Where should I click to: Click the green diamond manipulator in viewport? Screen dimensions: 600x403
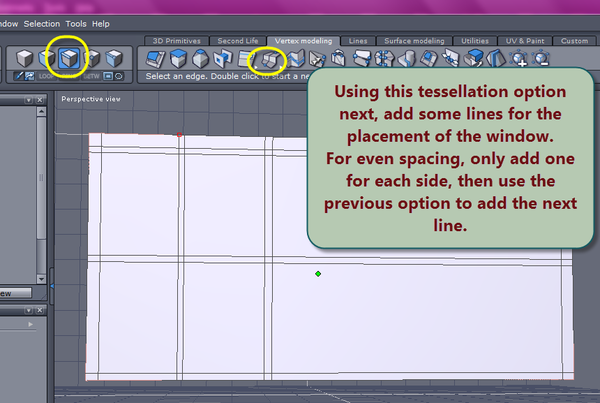pyautogui.click(x=318, y=274)
